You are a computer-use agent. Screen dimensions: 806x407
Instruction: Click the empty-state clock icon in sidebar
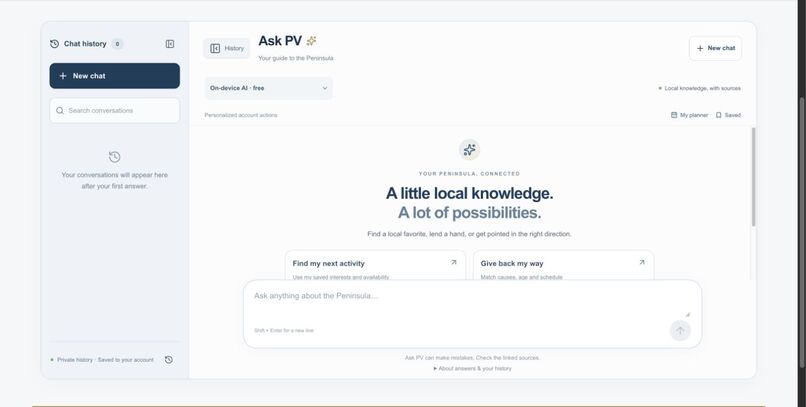(x=115, y=157)
